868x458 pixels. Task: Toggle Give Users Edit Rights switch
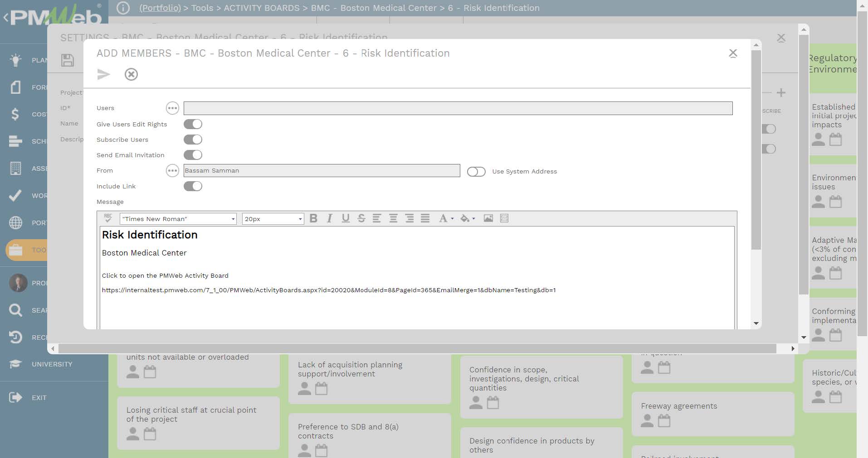pos(193,124)
